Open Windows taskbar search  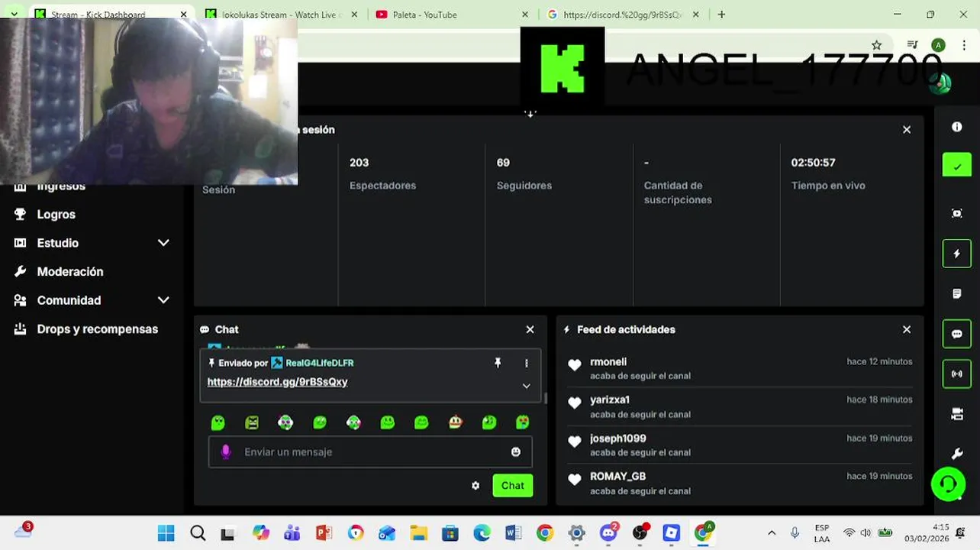click(x=198, y=533)
